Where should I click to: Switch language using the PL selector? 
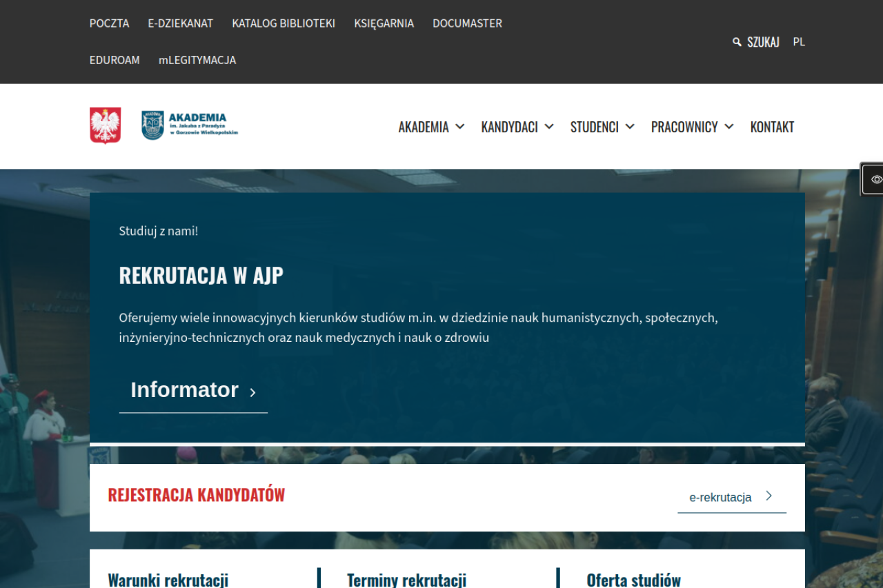[x=799, y=42]
